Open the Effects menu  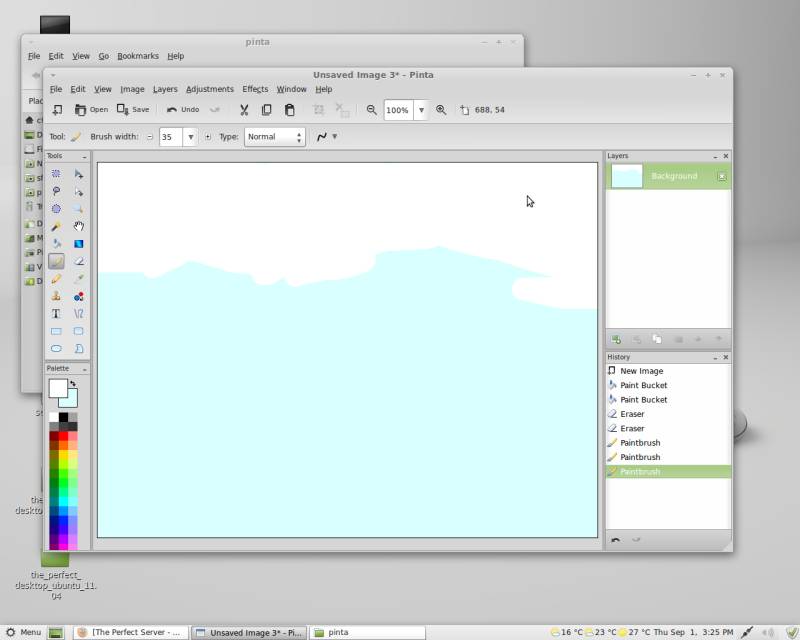pyautogui.click(x=255, y=89)
